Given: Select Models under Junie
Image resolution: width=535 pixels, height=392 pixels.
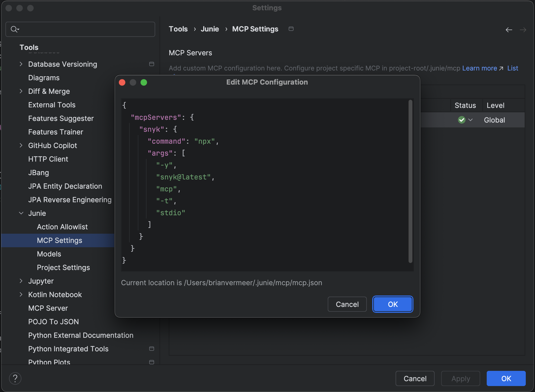Looking at the screenshot, I should (49, 254).
